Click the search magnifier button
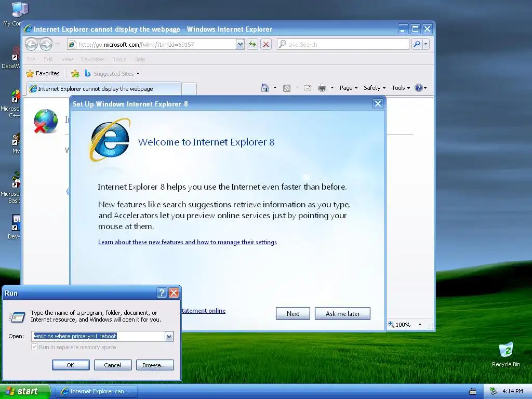 click(x=417, y=44)
